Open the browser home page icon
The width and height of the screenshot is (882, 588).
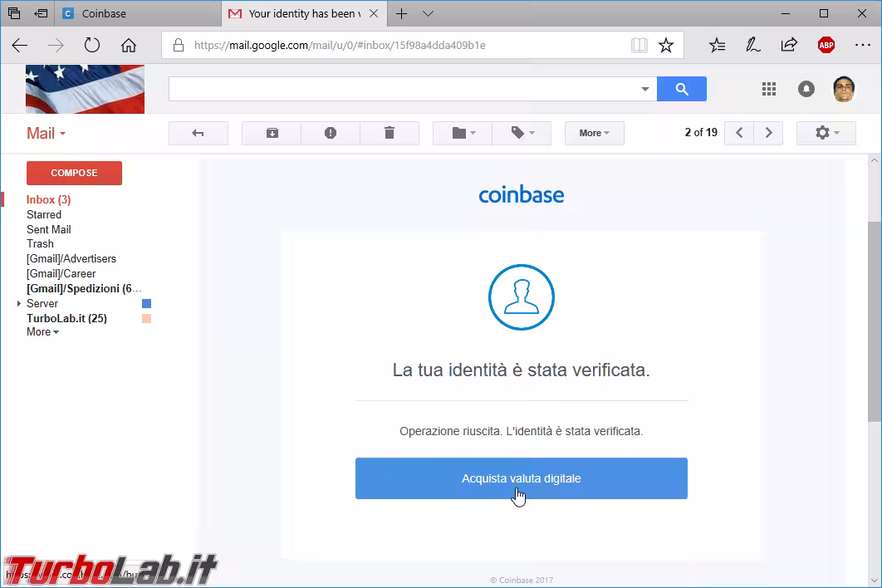tap(128, 45)
